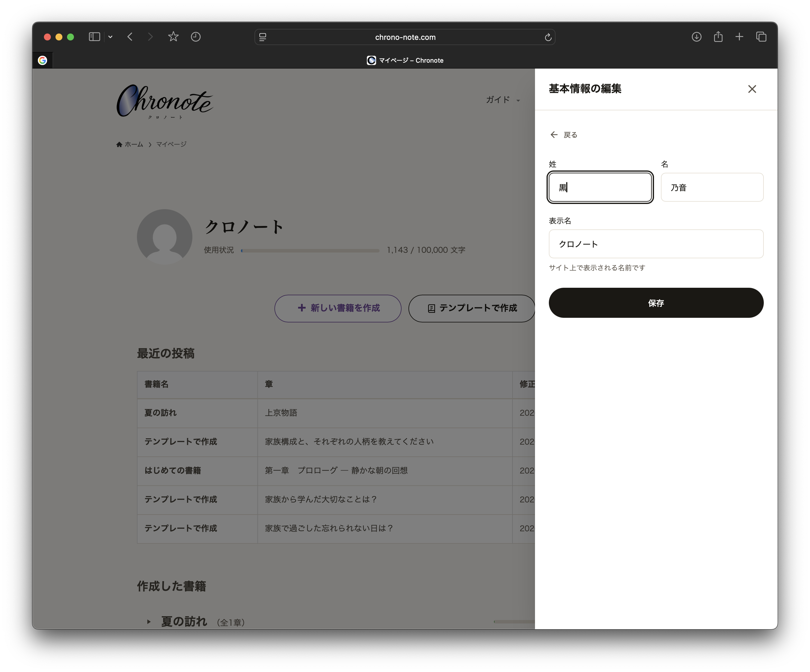The image size is (810, 672).
Task: Click 新しい書籍を作成 button
Action: tap(338, 308)
